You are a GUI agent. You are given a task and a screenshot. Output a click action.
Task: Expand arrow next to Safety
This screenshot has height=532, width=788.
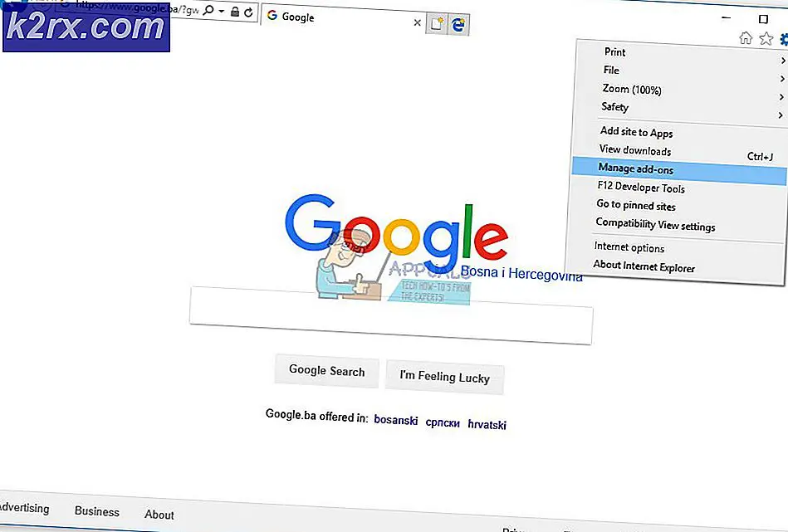tap(781, 115)
